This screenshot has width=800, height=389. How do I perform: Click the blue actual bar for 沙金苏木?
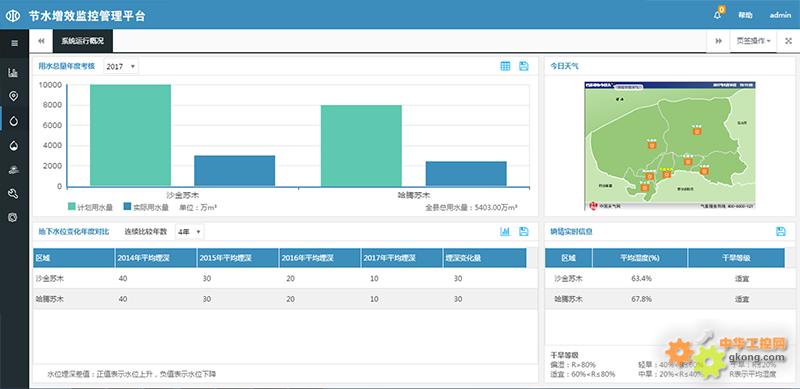[x=235, y=171]
